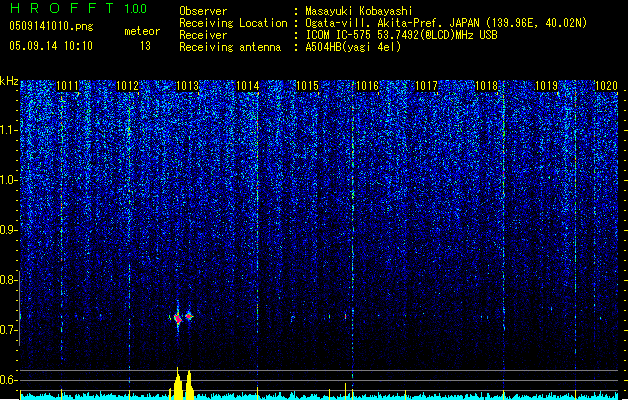This screenshot has width=629, height=400.
Task: Click the taller yellow intensity peak below 1013
Action: [x=178, y=384]
